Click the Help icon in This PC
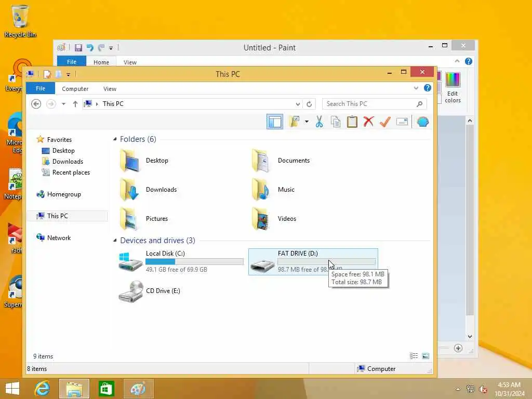 click(428, 88)
